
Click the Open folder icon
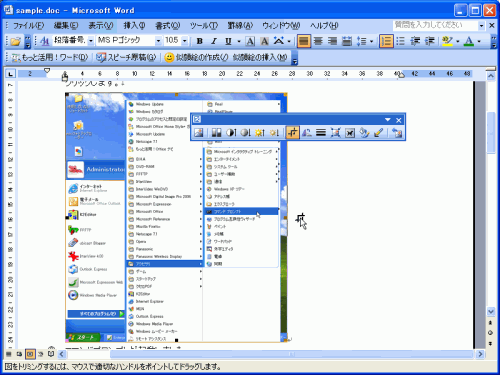coord(15,41)
